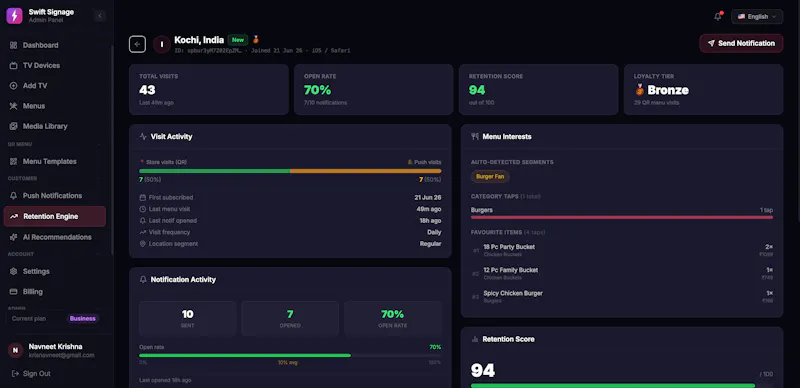Select the 12 Pc Family Bucket item
This screenshot has height=388, width=800.
622,274
